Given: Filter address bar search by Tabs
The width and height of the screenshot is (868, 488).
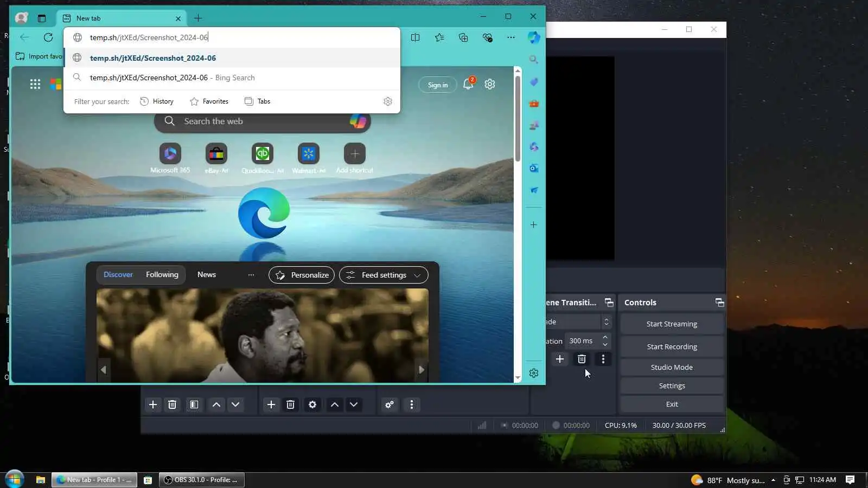Looking at the screenshot, I should coord(257,101).
